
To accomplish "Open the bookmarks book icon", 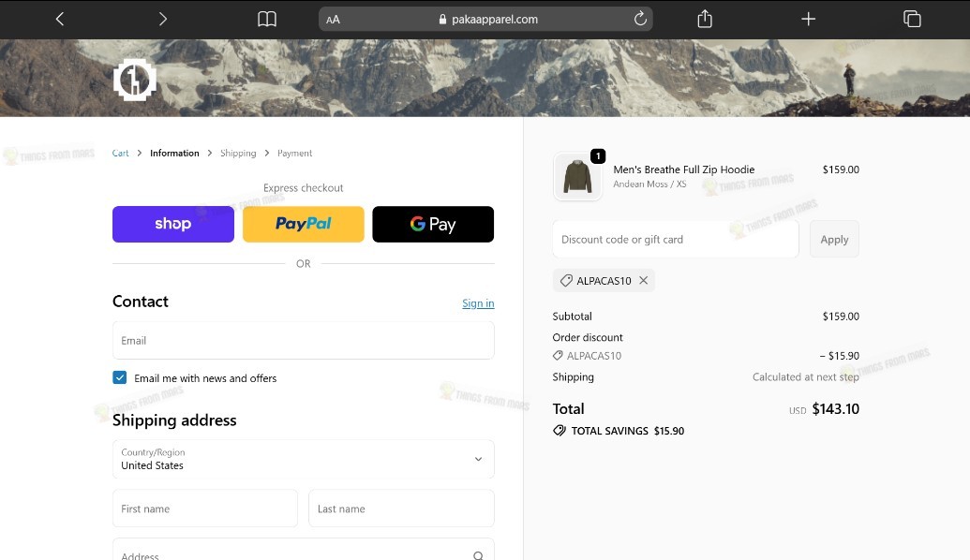I will [x=266, y=19].
